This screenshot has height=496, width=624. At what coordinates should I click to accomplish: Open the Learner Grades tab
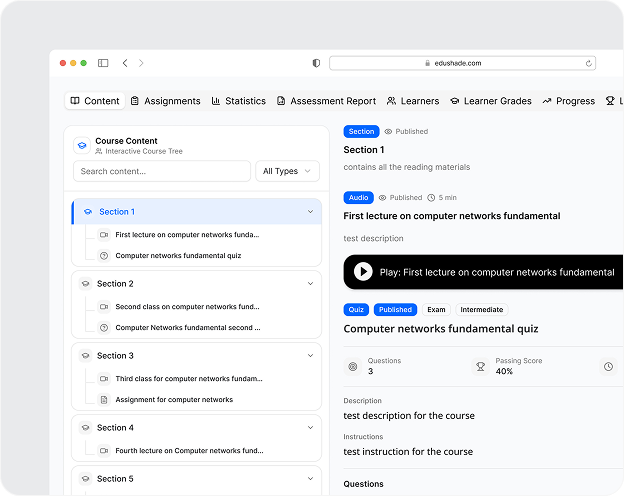(x=490, y=101)
